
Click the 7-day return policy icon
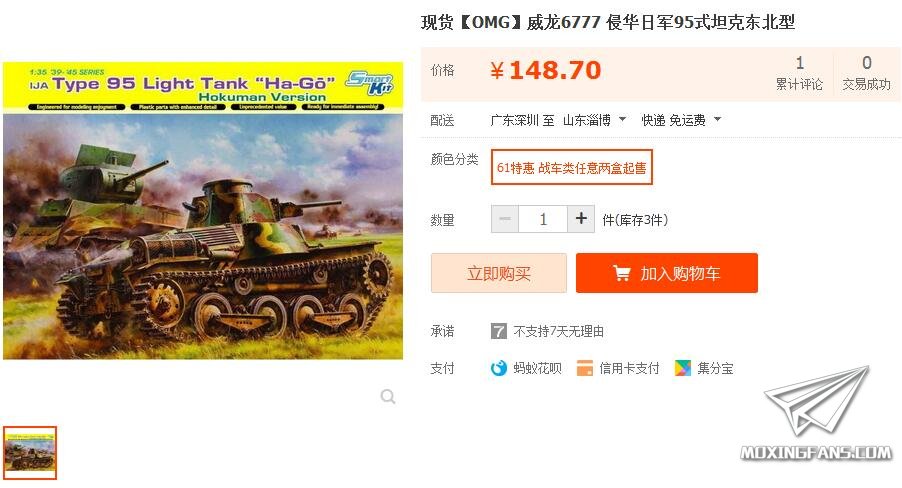(499, 331)
